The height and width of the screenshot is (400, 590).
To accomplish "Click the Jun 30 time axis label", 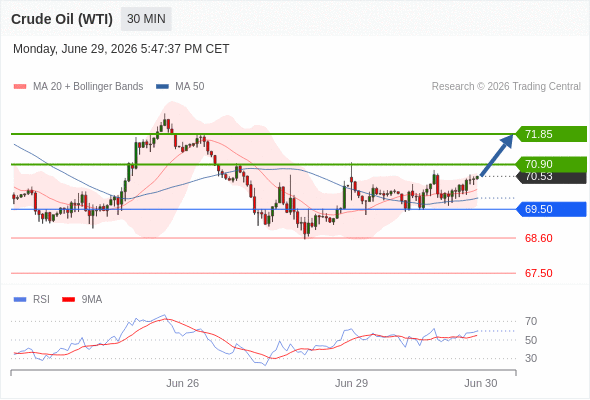I will click(x=481, y=383).
